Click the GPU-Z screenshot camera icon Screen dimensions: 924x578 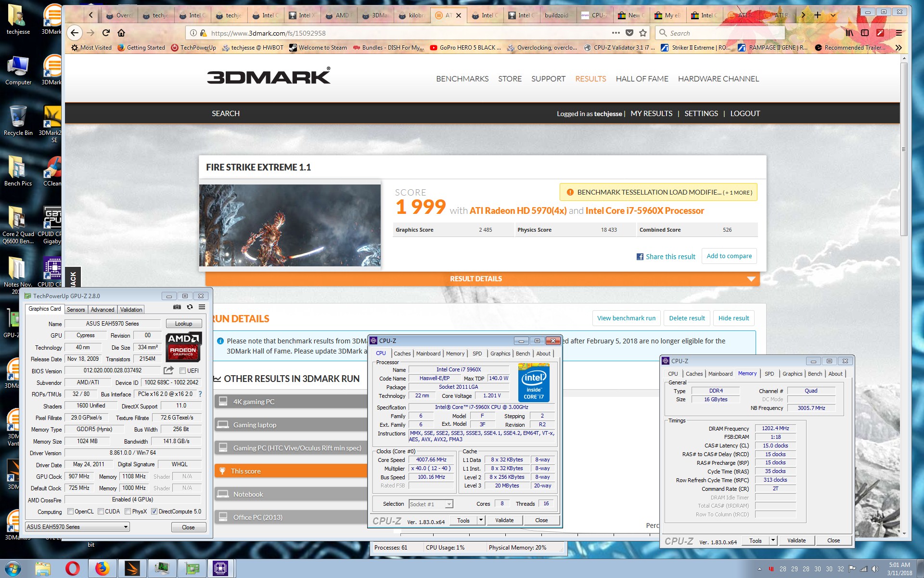[177, 307]
